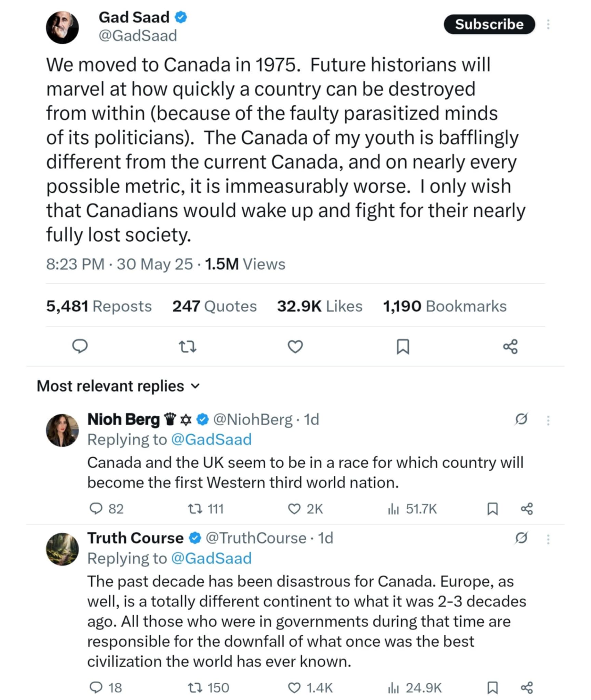
Task: Open more options menu beside Subscribe
Action: tap(548, 24)
